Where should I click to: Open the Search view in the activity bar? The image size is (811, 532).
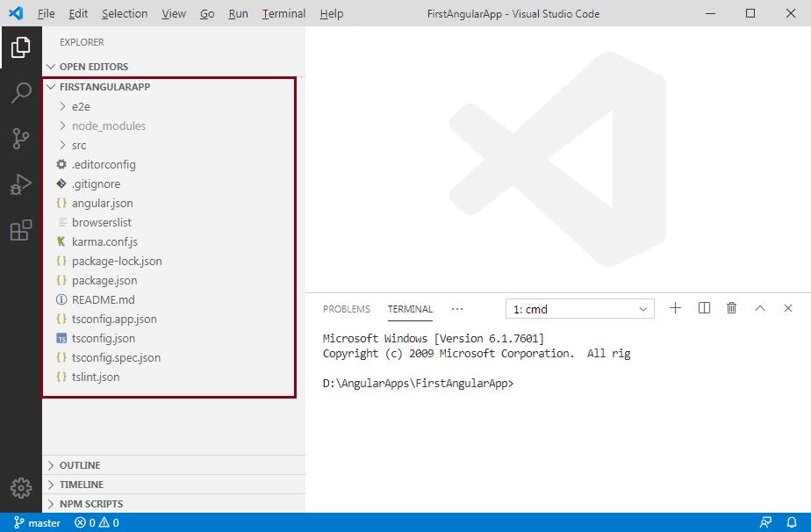pos(21,93)
